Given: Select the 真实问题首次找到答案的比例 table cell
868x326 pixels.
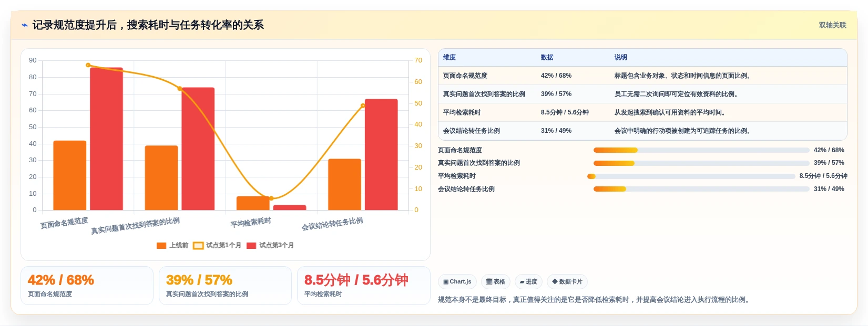Looking at the screenshot, I should click(x=484, y=94).
